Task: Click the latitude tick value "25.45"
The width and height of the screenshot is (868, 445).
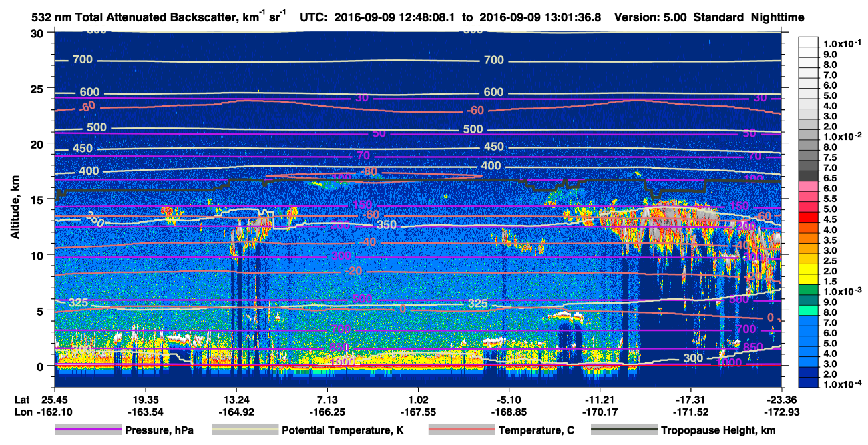Action: click(x=53, y=400)
